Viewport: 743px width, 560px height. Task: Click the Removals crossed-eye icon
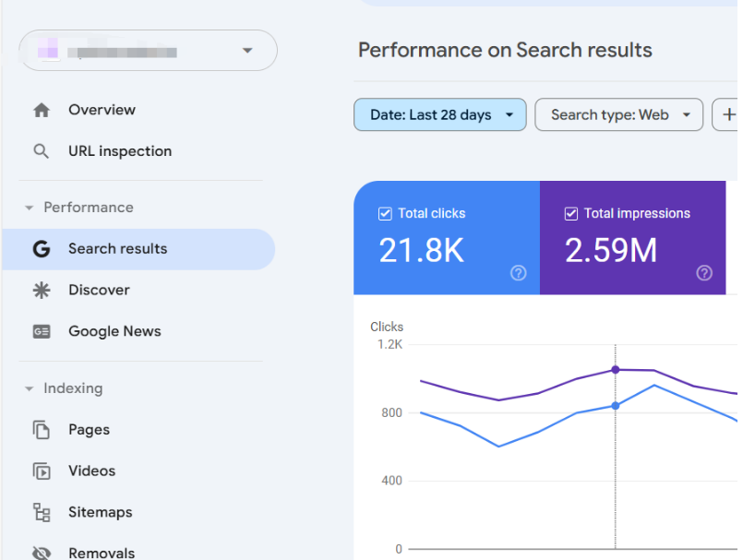pyautogui.click(x=42, y=553)
